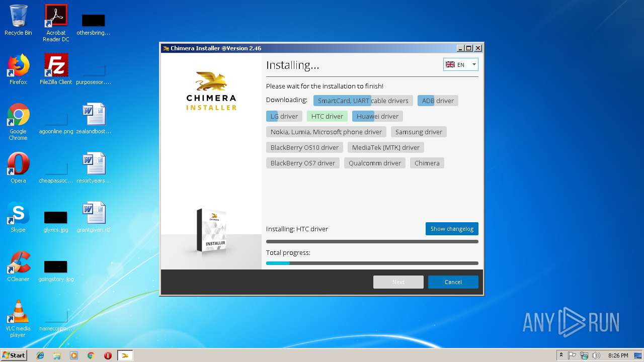
Task: Click the MediaTek (MTK) driver tag
Action: coord(386,147)
